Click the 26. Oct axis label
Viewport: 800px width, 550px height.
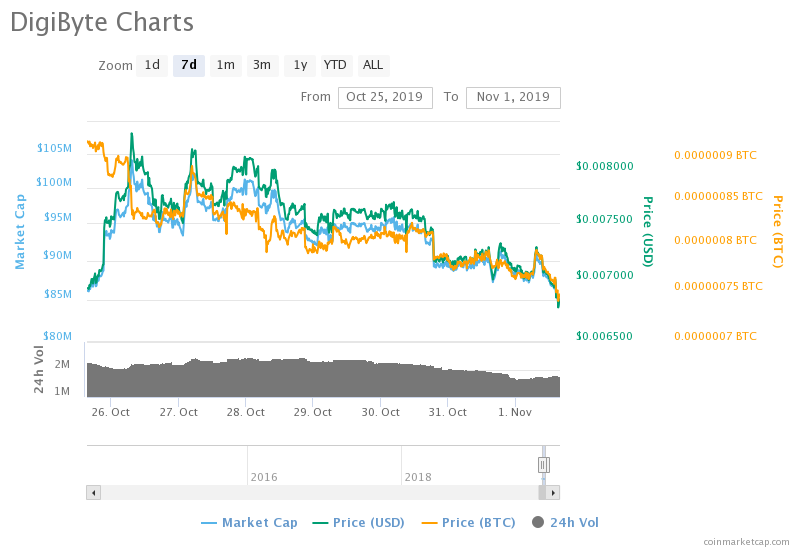click(x=110, y=412)
